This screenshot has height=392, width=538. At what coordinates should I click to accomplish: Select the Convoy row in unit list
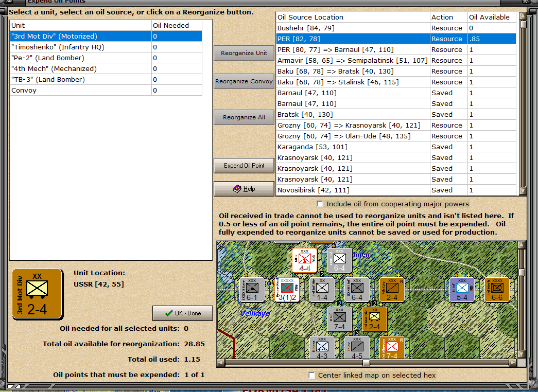(x=106, y=90)
